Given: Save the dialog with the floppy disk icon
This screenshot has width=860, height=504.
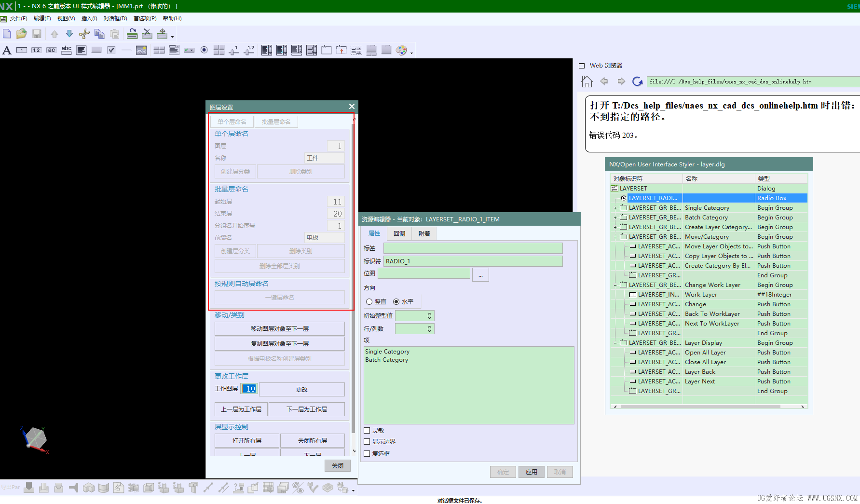Looking at the screenshot, I should [x=37, y=34].
